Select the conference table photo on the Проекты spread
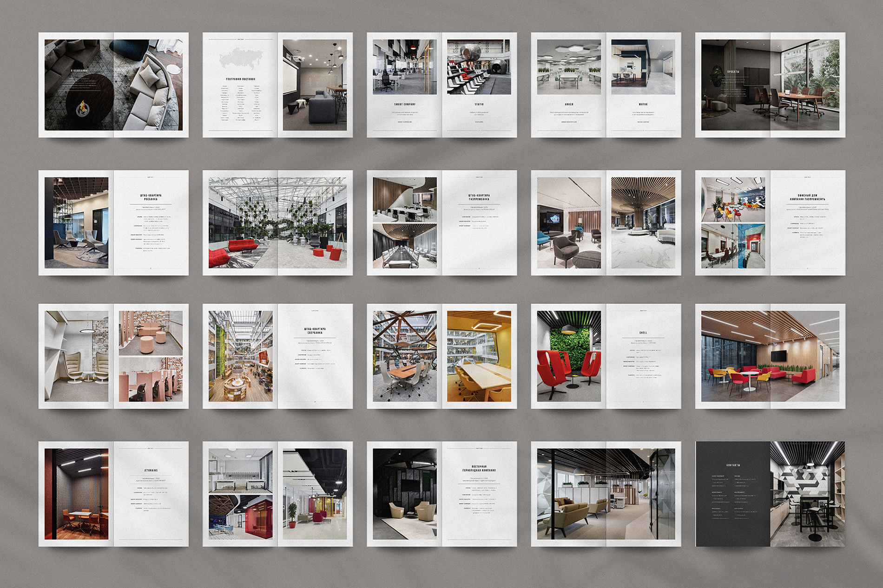 click(770, 85)
